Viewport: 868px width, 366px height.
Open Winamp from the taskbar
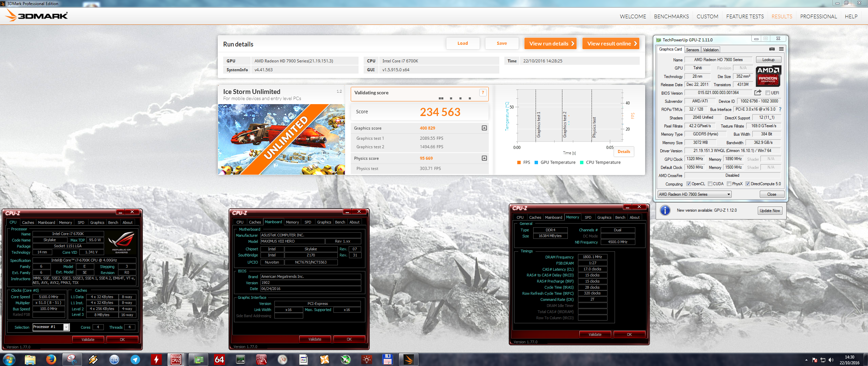[x=93, y=360]
